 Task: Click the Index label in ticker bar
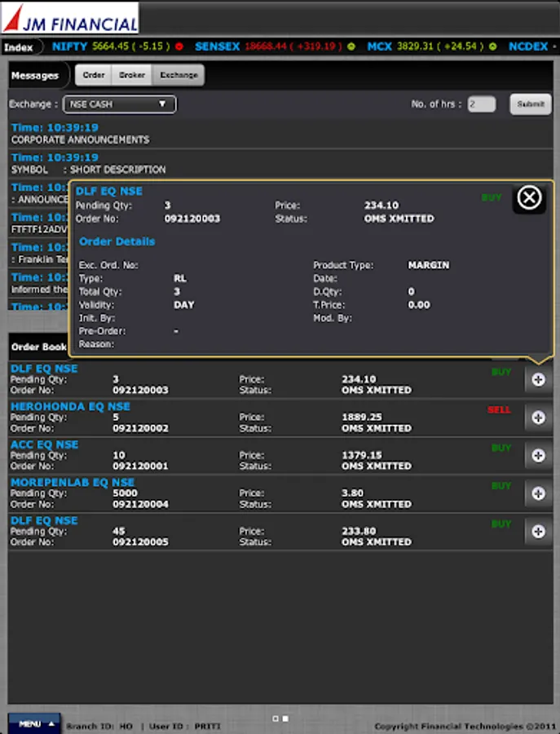point(19,47)
